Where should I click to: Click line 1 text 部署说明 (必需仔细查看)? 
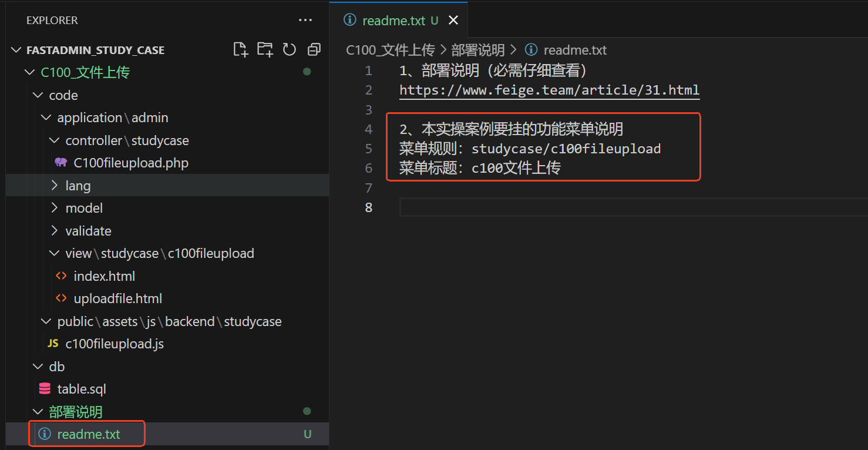pyautogui.click(x=504, y=71)
